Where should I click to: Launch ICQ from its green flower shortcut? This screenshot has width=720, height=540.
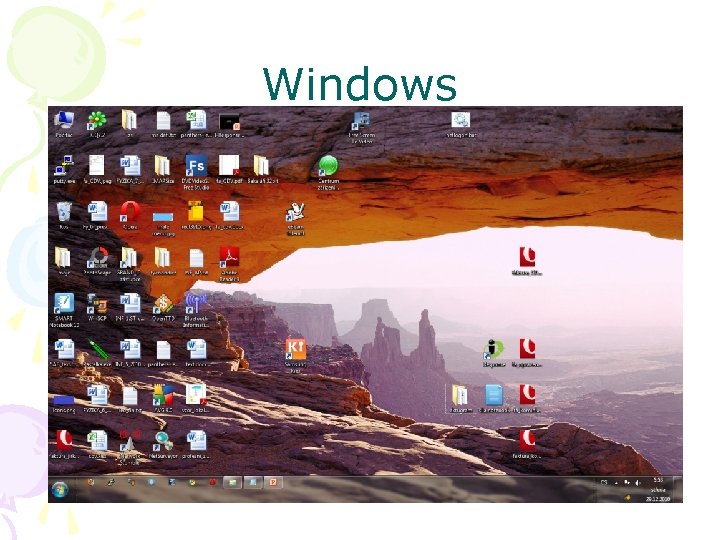click(97, 124)
